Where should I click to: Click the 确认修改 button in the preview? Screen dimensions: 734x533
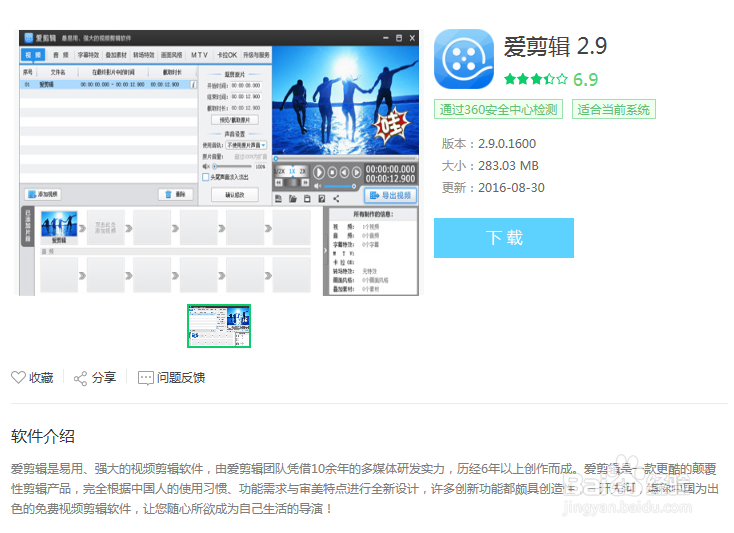pyautogui.click(x=235, y=195)
